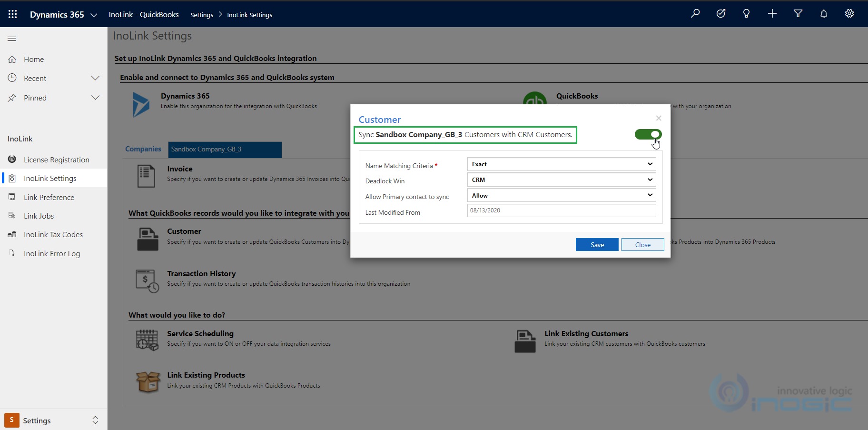Open the Transaction History settings link
This screenshot has width=868, height=430.
[x=201, y=273]
